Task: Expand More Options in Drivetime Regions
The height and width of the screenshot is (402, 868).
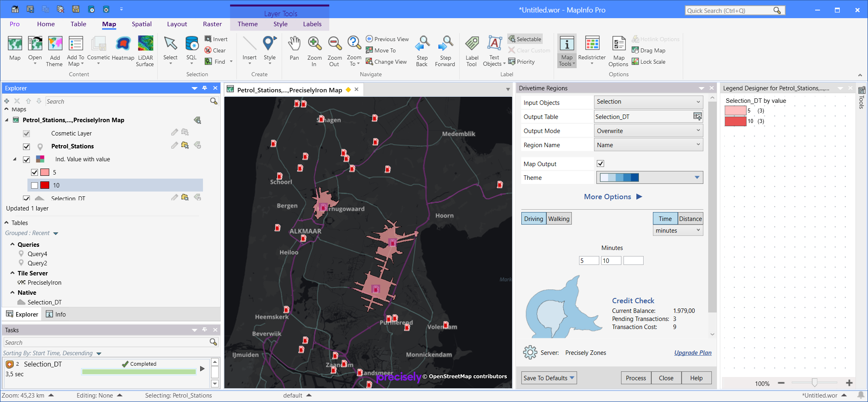Action: [613, 196]
